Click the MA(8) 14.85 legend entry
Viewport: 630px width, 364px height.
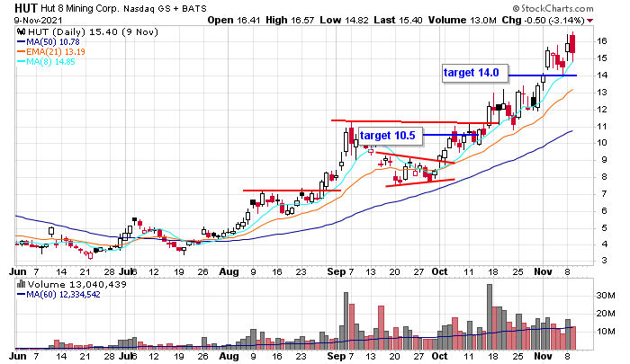pyautogui.click(x=46, y=62)
